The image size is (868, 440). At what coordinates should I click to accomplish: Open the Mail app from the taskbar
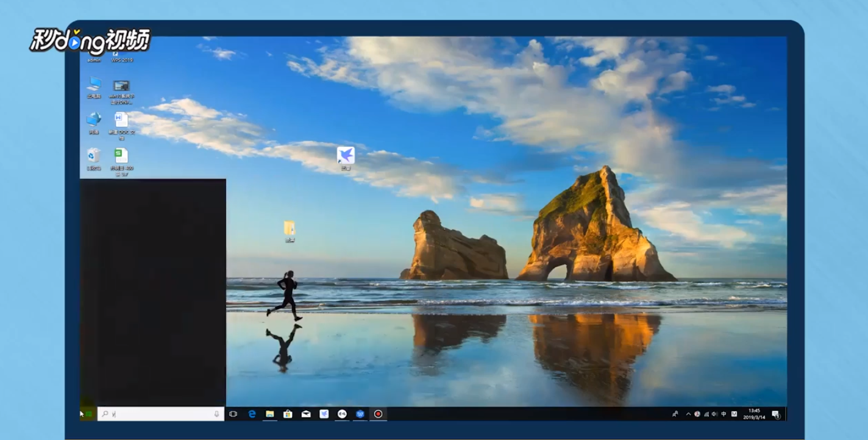305,413
